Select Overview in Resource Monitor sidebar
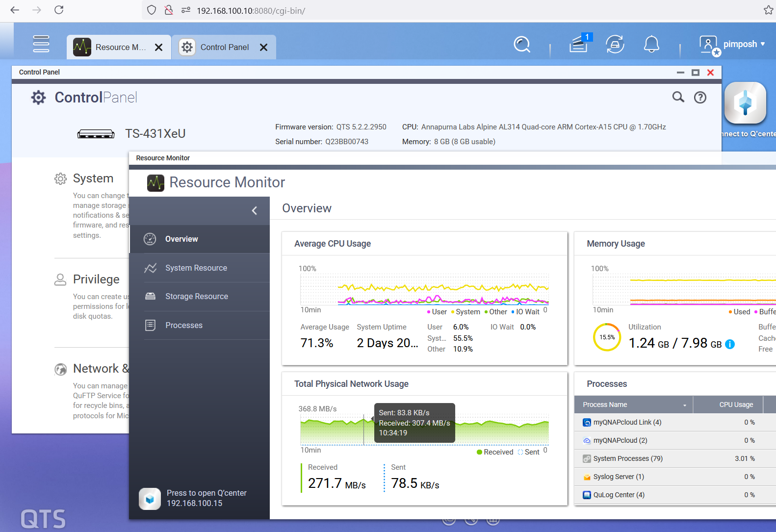Image resolution: width=776 pixels, height=532 pixels. (200, 239)
